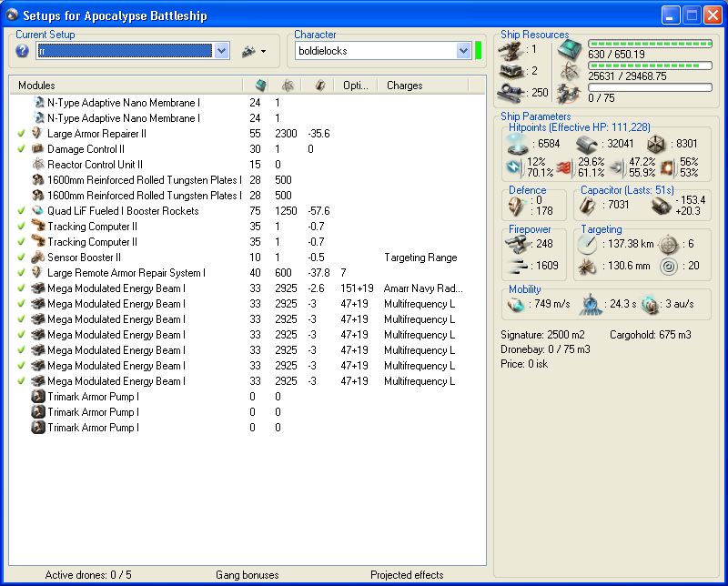Open the Projected effects section

[x=407, y=575]
